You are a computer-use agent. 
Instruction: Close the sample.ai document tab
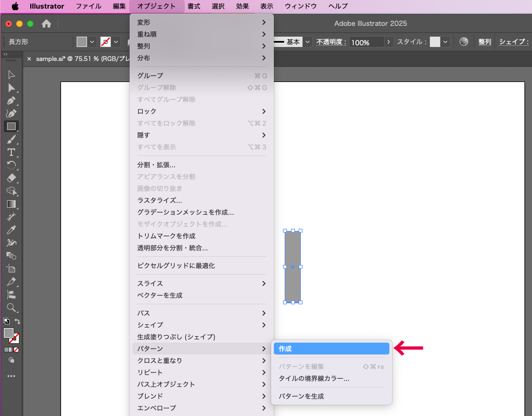[x=29, y=59]
